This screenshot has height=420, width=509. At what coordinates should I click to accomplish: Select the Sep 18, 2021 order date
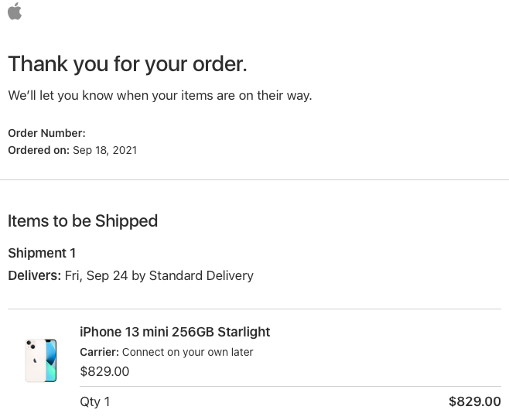coord(104,150)
